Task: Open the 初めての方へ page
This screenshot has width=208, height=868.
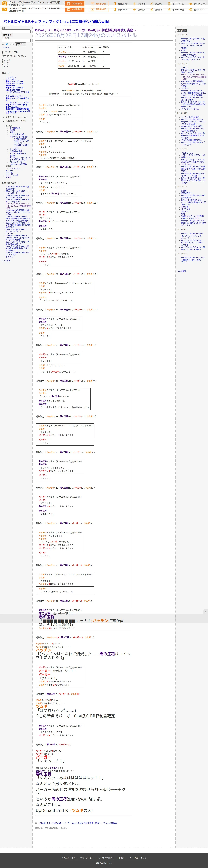Action: click(x=11, y=79)
